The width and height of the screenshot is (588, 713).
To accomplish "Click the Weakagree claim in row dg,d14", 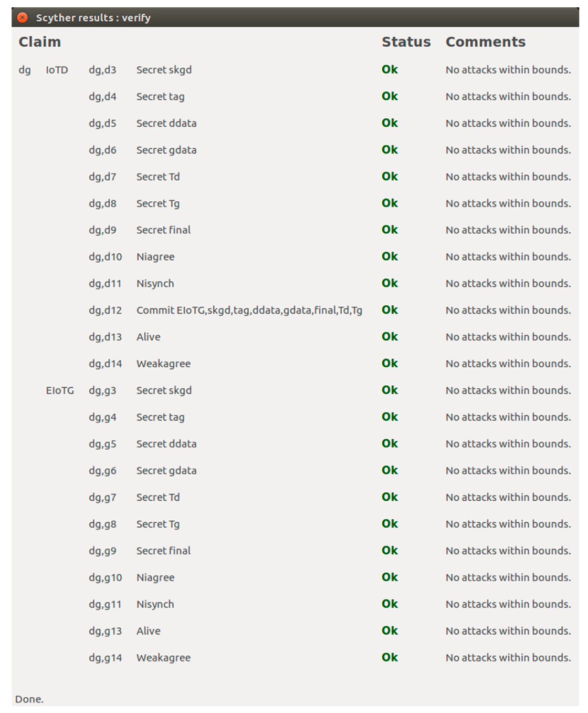I will [163, 364].
